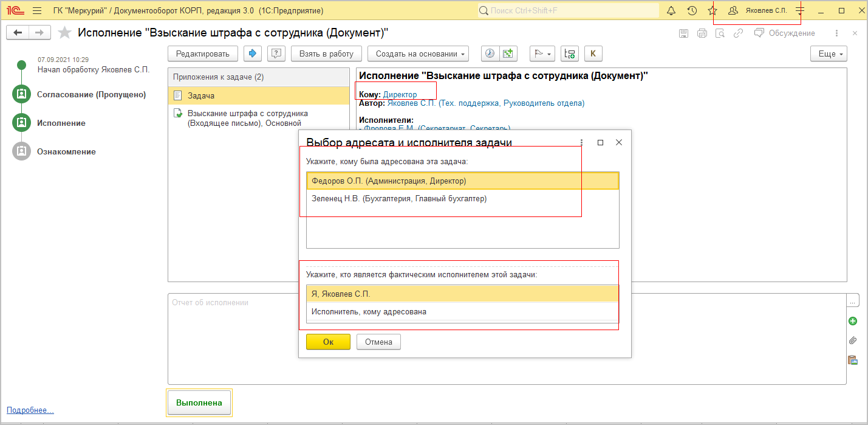Click Взять в работу button

point(326,54)
